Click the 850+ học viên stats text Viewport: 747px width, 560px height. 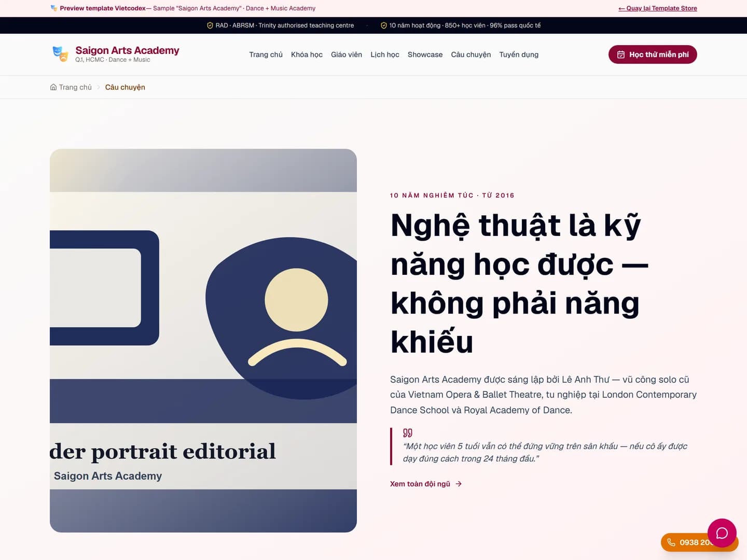(x=465, y=25)
